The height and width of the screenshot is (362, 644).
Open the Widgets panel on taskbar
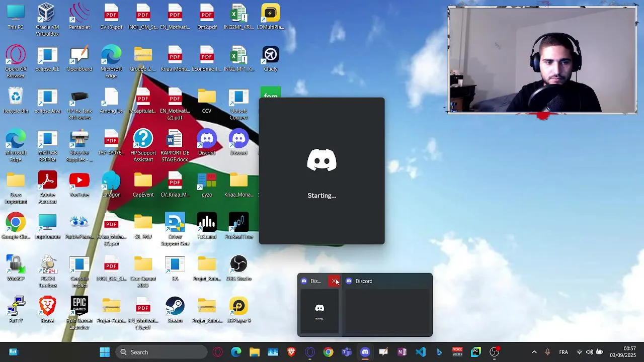point(14,352)
